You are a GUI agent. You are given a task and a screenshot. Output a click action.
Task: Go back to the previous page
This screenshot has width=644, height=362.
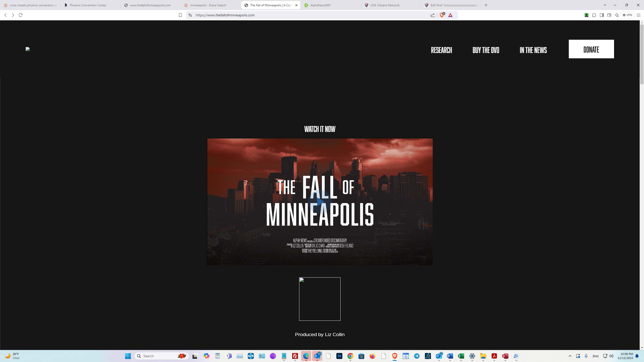[x=6, y=15]
